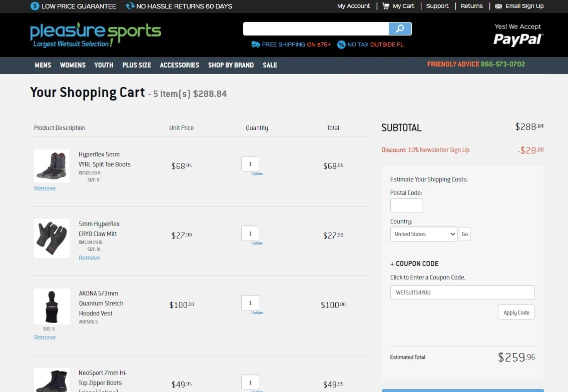Click the dollar Low Price Guarantee icon
The image size is (568, 392).
pos(35,6)
